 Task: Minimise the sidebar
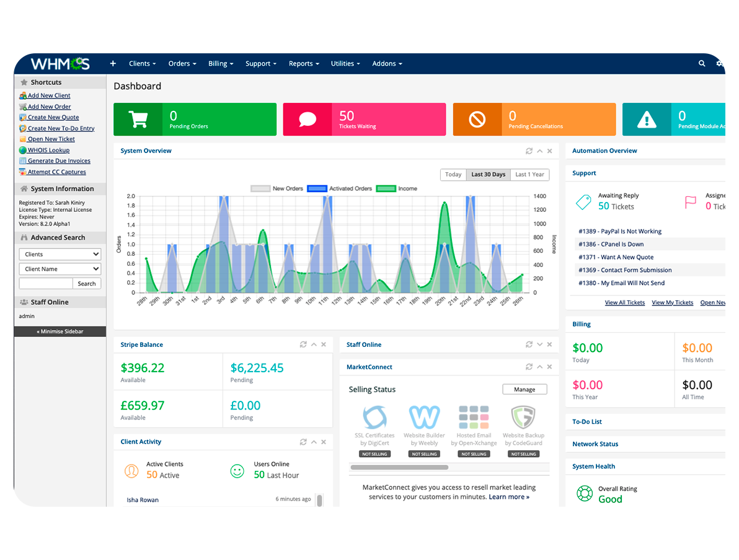click(x=60, y=331)
